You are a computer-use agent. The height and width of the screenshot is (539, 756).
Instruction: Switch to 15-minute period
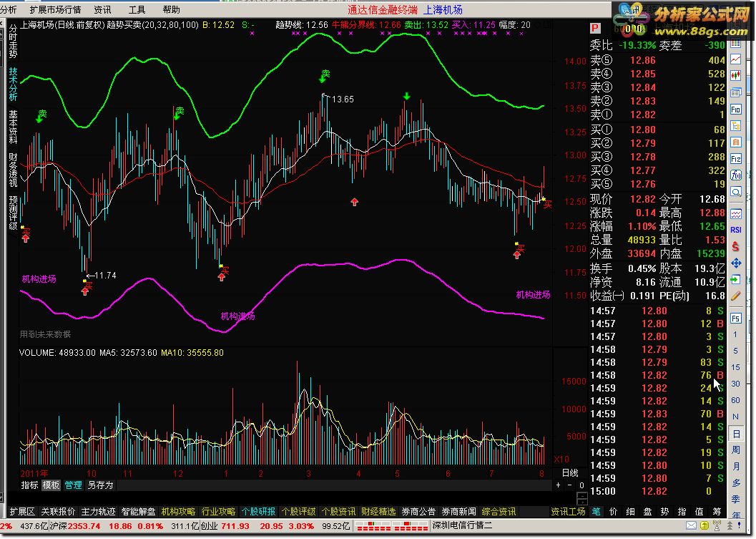point(735,367)
